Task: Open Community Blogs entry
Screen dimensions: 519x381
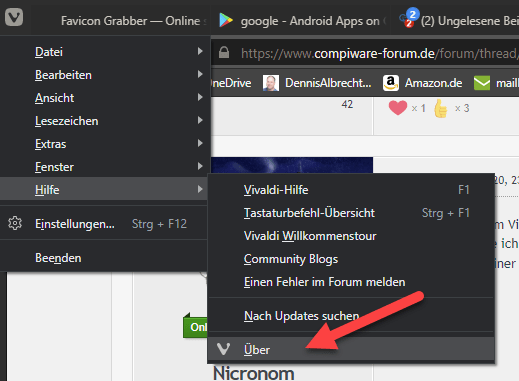Action: pyautogui.click(x=351, y=259)
